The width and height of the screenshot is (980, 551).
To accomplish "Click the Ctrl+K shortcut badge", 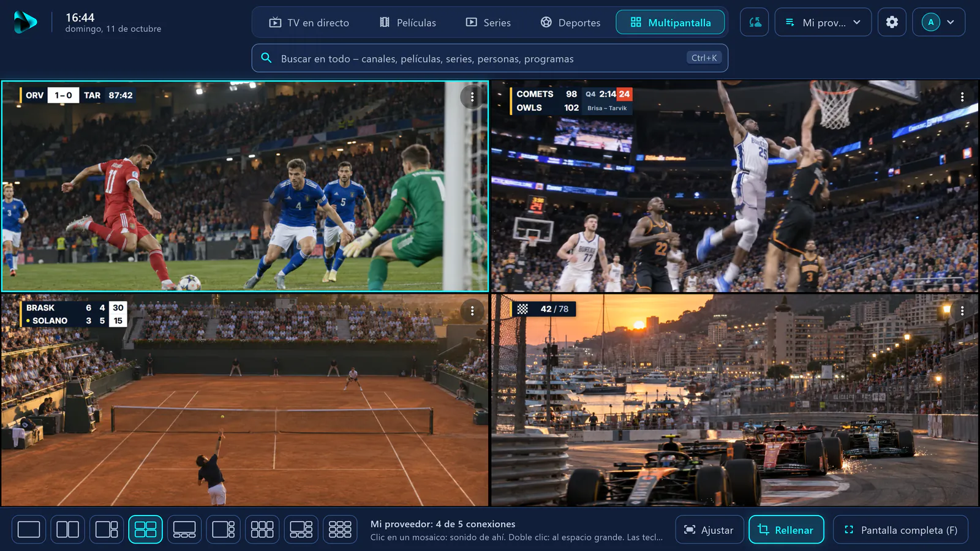I will point(704,58).
